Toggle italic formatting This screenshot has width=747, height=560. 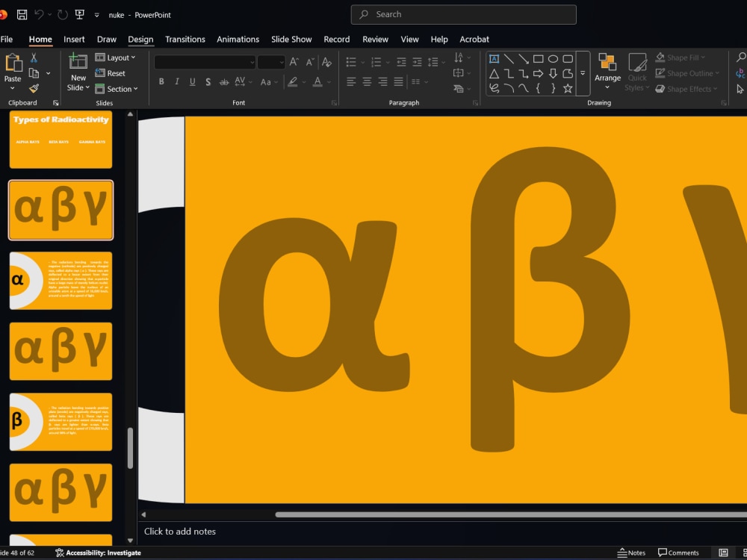click(177, 82)
